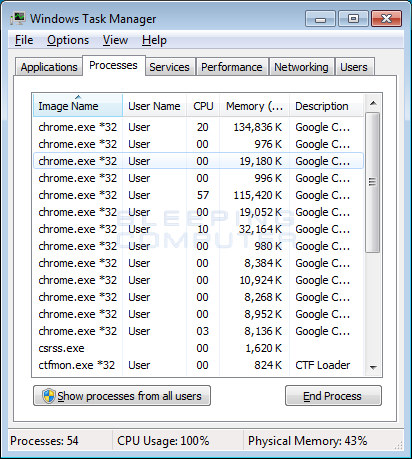Select chrome.exe process using 8,136 K

tap(198, 331)
